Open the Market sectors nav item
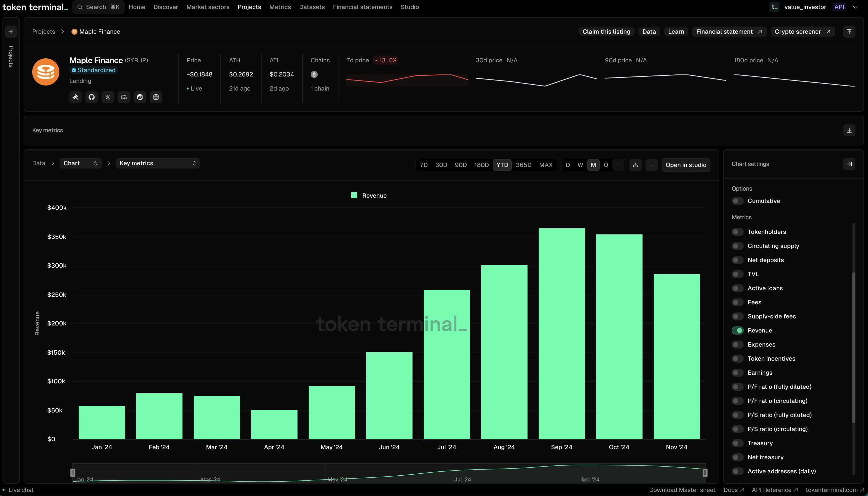The width and height of the screenshot is (868, 496). pyautogui.click(x=208, y=7)
